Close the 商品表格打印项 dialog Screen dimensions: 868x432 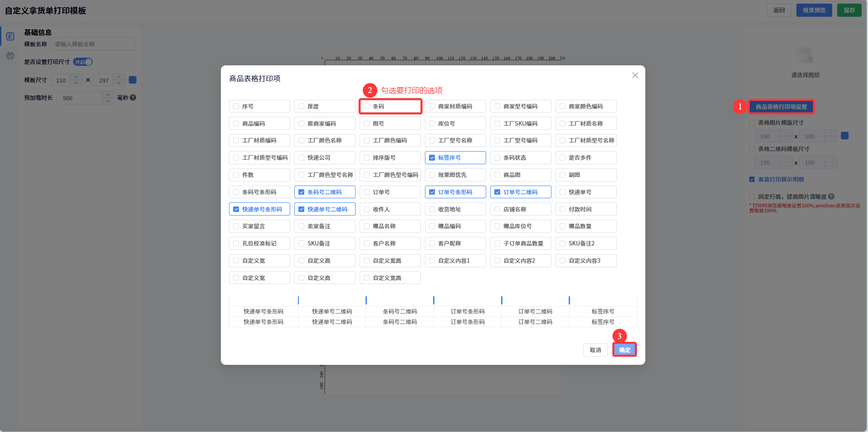(635, 75)
